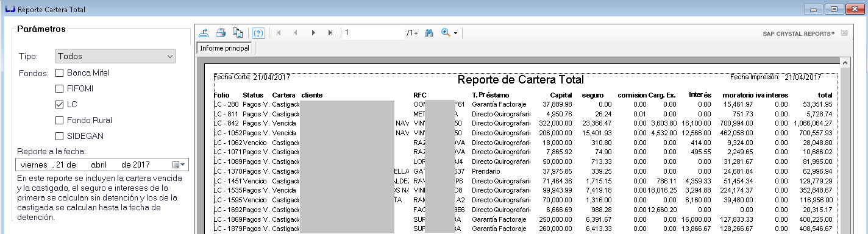The height and width of the screenshot is (234, 868).
Task: Click folio 'LC - 280' row
Action: coord(226,104)
